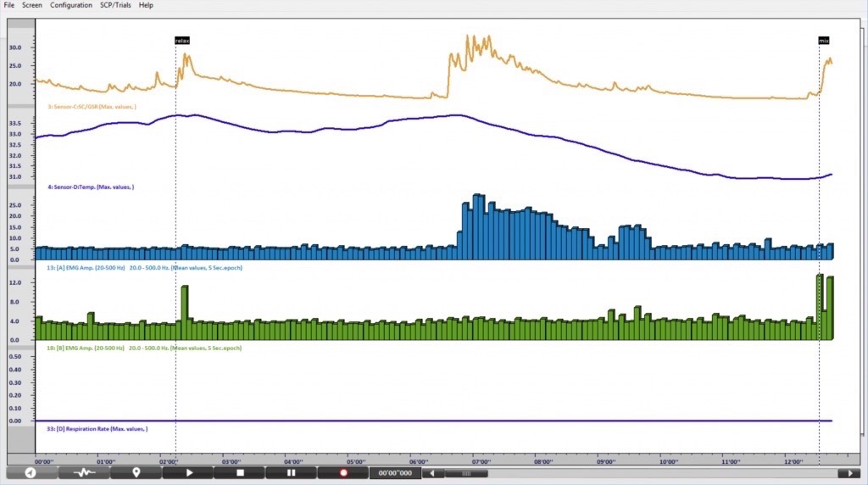
Task: Pause the session playback
Action: tap(291, 473)
